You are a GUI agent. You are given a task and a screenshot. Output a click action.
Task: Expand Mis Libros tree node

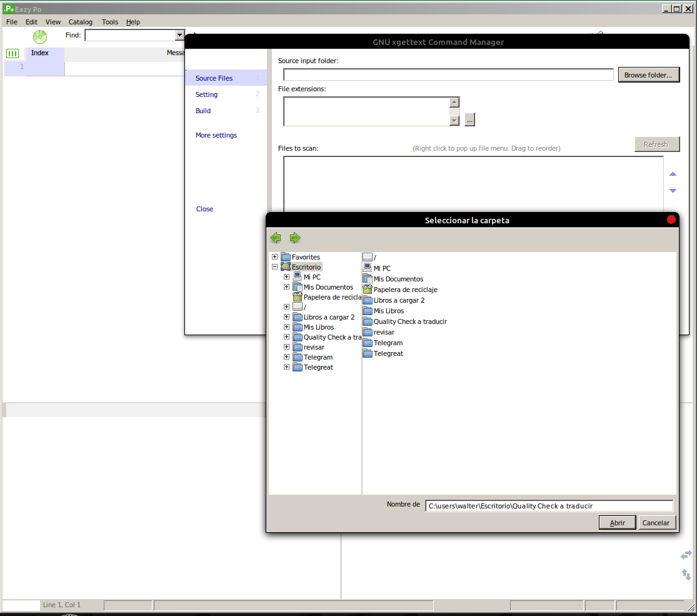coord(287,327)
